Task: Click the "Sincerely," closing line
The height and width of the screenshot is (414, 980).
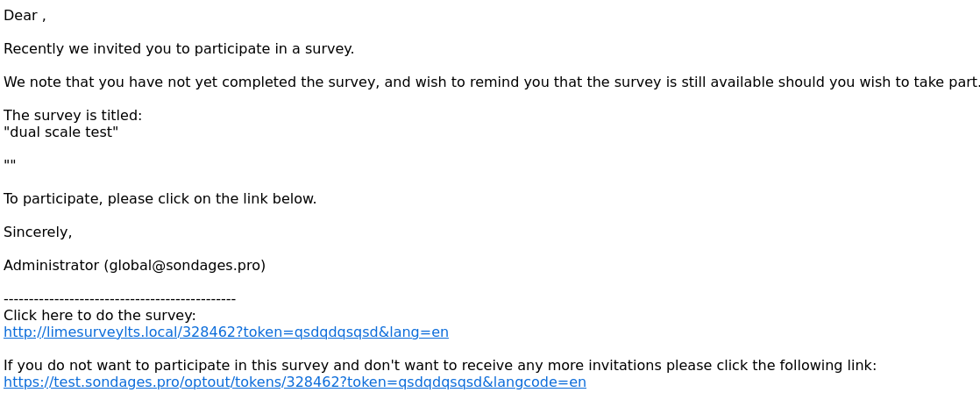Action: coord(38,232)
